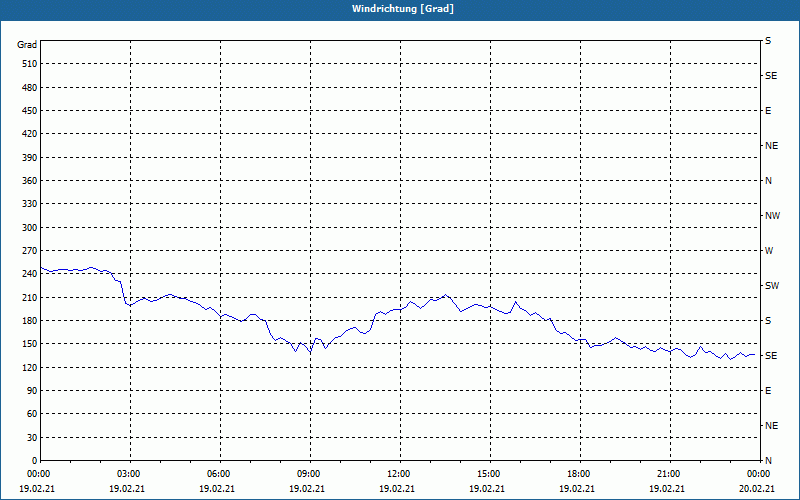Screen dimensions: 800x500
Task: Pick the 12:00 time axis label
Action: pos(397,474)
